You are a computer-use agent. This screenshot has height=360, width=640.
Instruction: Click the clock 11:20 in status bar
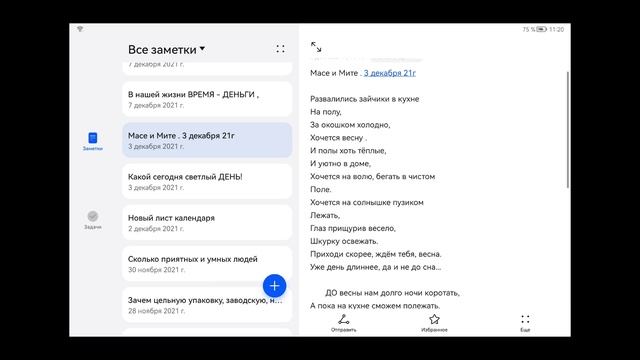click(x=556, y=29)
